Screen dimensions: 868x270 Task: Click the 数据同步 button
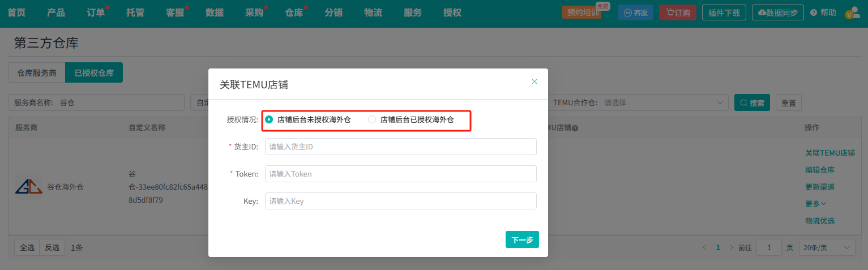point(778,12)
